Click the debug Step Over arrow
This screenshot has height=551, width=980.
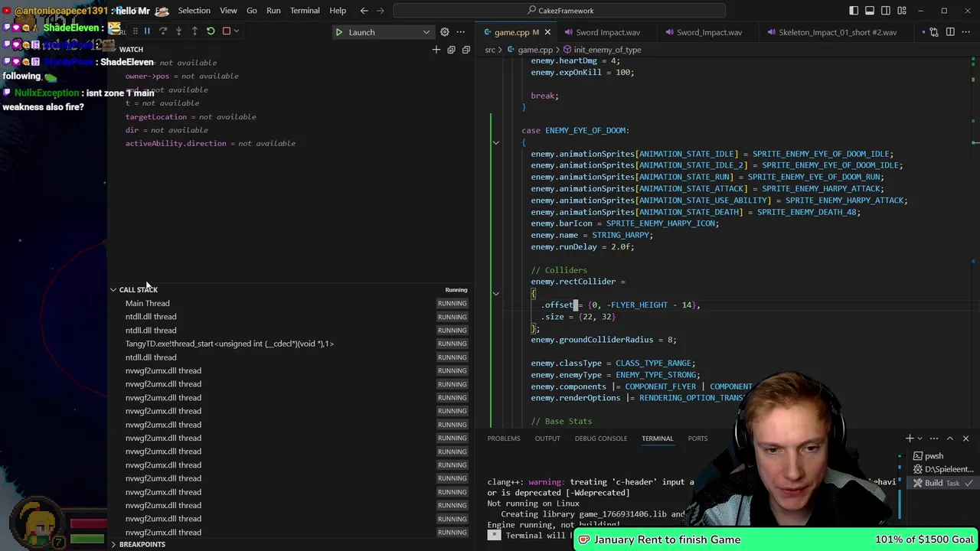coord(162,31)
